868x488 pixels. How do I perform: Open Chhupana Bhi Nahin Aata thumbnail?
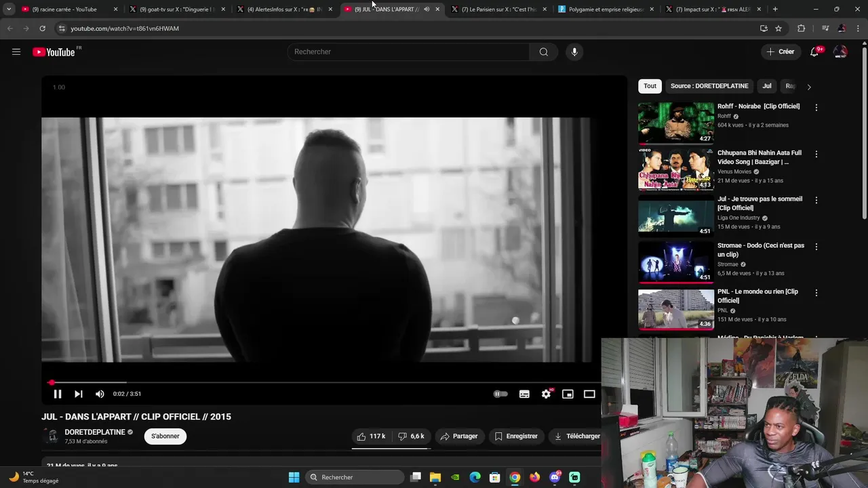[676, 169]
